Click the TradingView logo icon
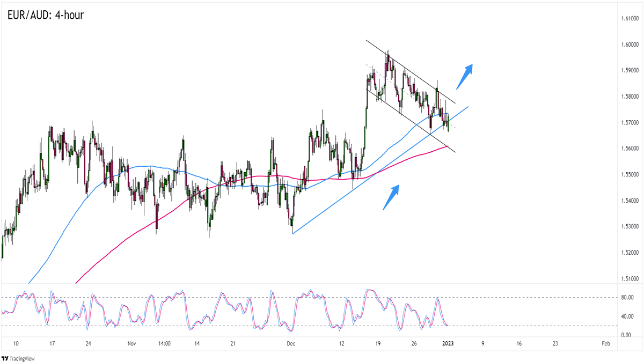This screenshot has width=644, height=362. [5, 358]
